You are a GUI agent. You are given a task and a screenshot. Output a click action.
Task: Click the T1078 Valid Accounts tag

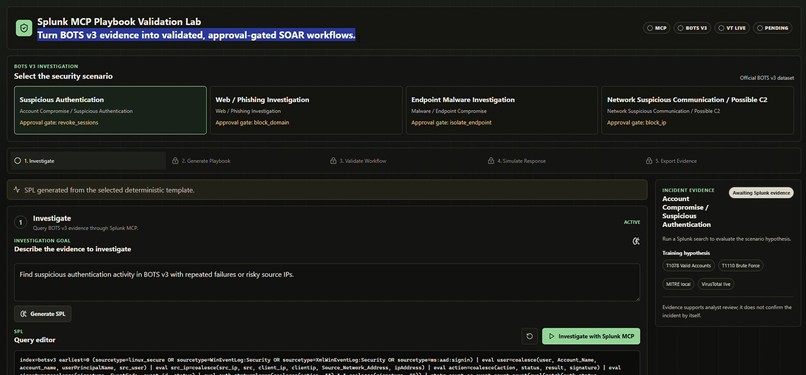tap(688, 266)
